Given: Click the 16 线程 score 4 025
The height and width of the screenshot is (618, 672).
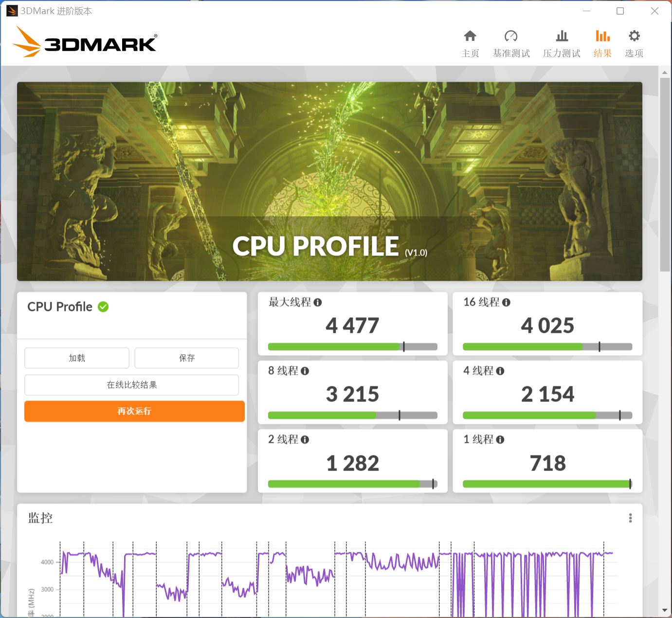Looking at the screenshot, I should pyautogui.click(x=547, y=326).
